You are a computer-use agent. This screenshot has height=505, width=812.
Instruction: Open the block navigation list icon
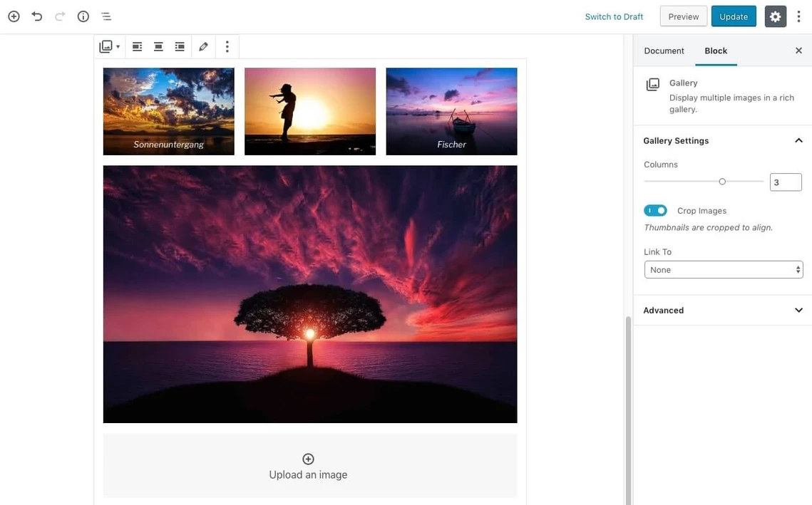(106, 16)
